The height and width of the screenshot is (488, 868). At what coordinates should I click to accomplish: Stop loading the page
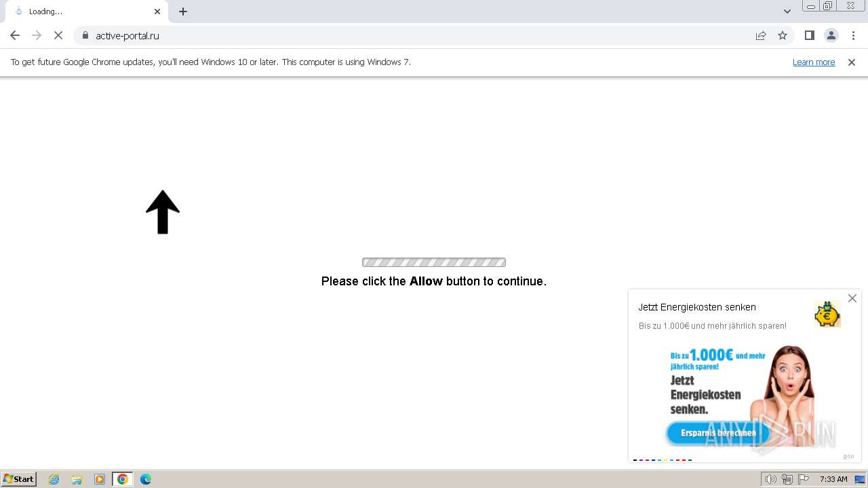tap(58, 35)
